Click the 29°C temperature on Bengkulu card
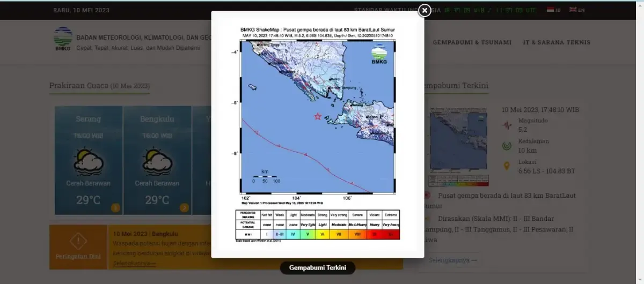 coord(157,200)
